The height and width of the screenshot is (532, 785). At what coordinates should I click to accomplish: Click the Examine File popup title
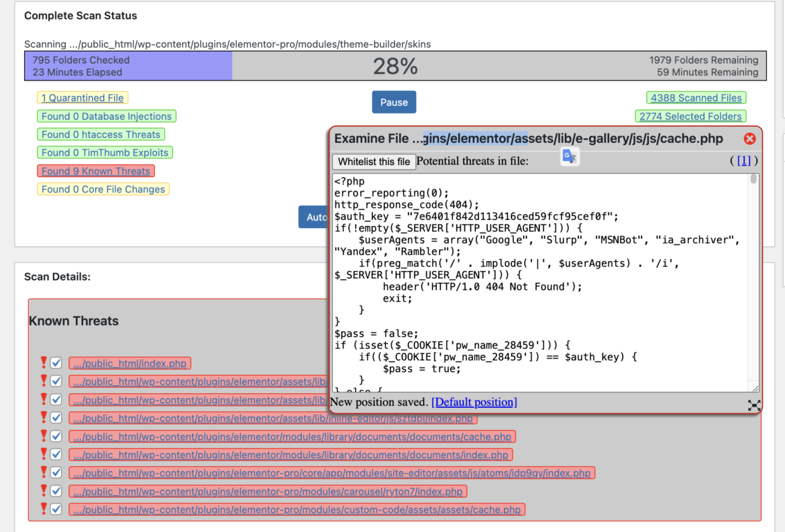pyautogui.click(x=529, y=139)
